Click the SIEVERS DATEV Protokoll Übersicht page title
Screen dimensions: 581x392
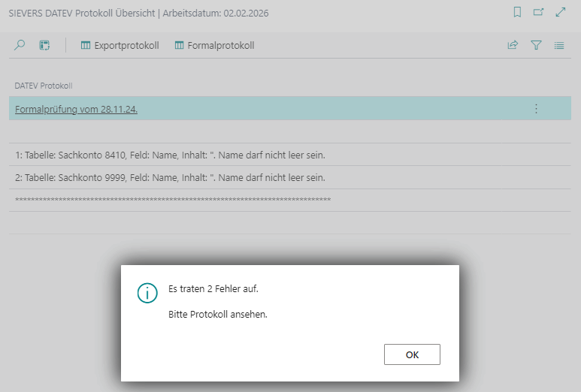pos(138,14)
